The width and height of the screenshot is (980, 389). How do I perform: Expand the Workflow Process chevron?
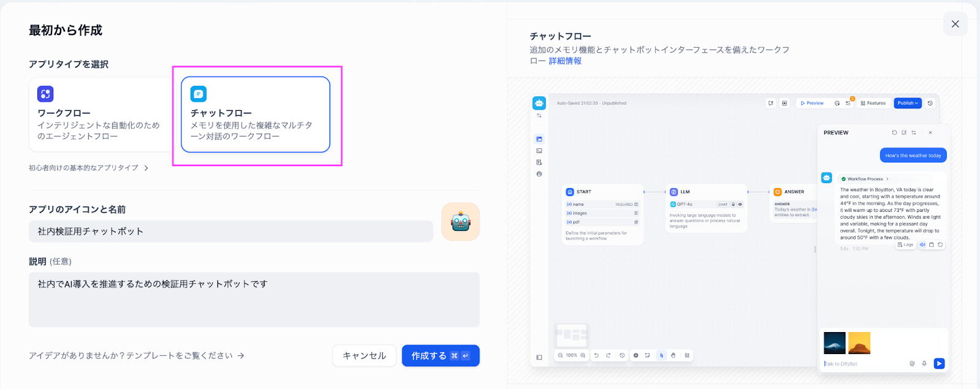coord(887,179)
